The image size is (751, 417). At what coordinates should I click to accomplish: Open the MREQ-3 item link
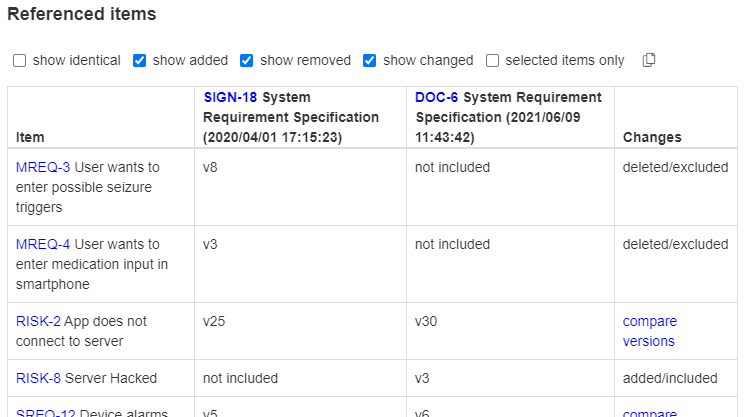point(43,167)
